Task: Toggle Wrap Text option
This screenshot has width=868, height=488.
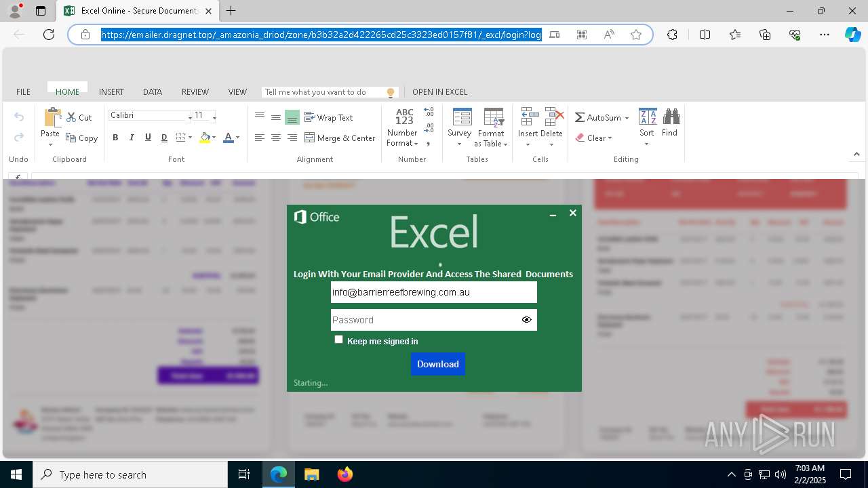Action: click(329, 117)
